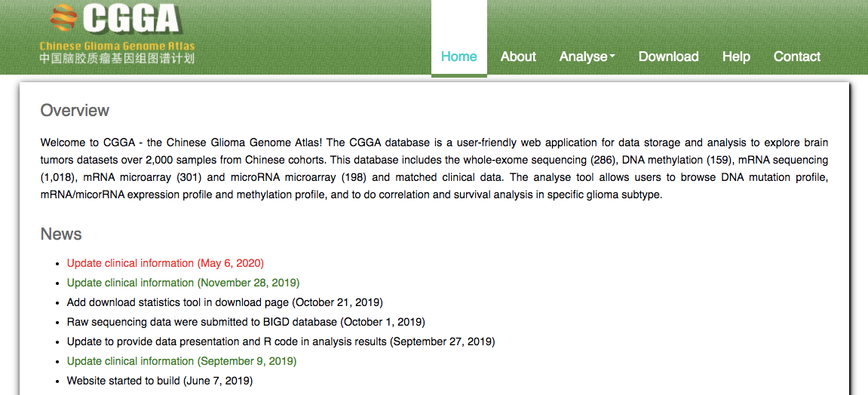The width and height of the screenshot is (868, 395).
Task: Navigate to the Contact page
Action: click(x=796, y=57)
